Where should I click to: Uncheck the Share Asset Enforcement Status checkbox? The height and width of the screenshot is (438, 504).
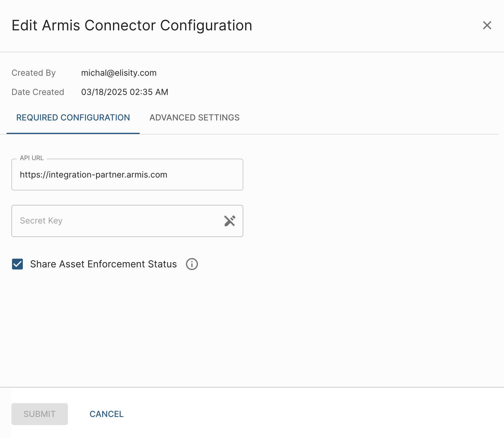[x=17, y=264]
